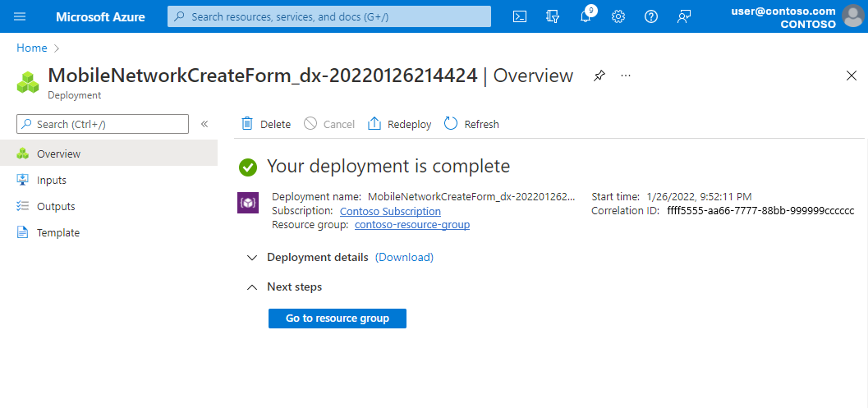
Task: Select the Correlation ID value text
Action: [x=760, y=211]
